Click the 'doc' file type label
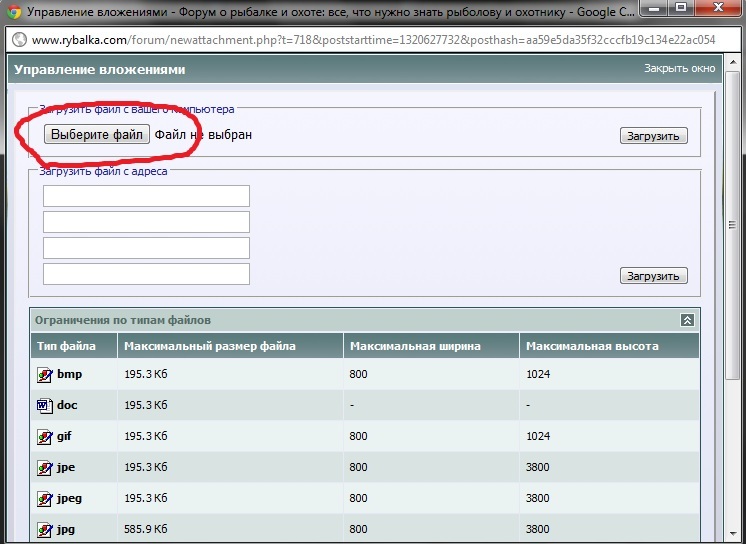746x544 pixels. click(x=67, y=405)
